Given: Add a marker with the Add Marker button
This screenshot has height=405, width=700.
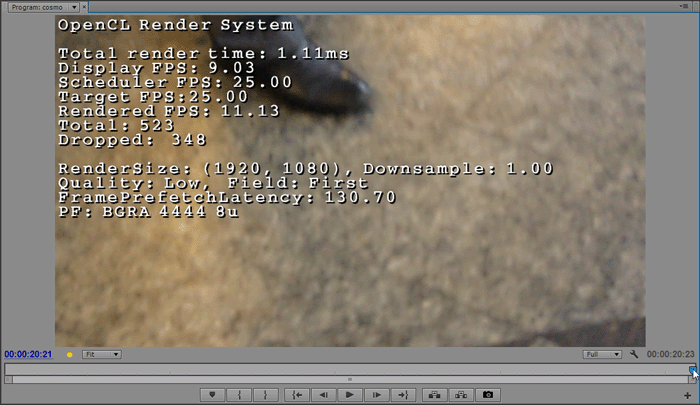Looking at the screenshot, I should click(212, 395).
